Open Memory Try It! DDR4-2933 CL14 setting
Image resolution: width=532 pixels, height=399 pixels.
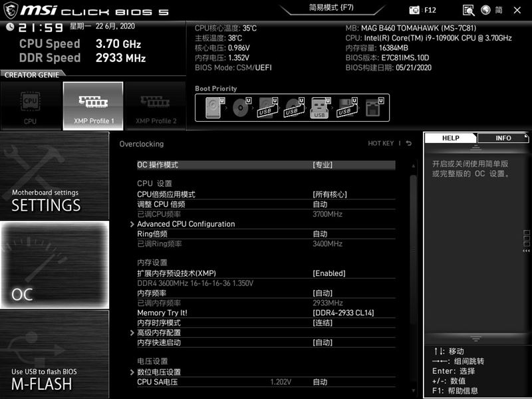pos(266,313)
